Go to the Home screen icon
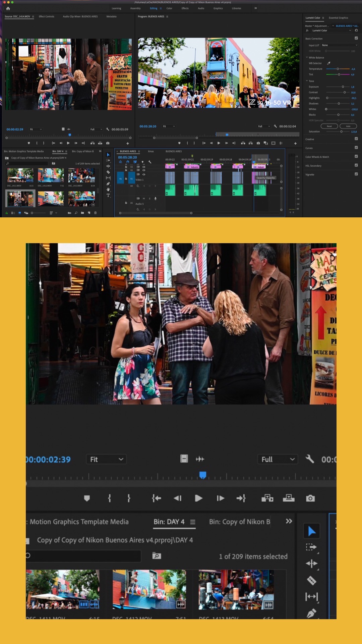Screen dimensions: 362x644 8,8
